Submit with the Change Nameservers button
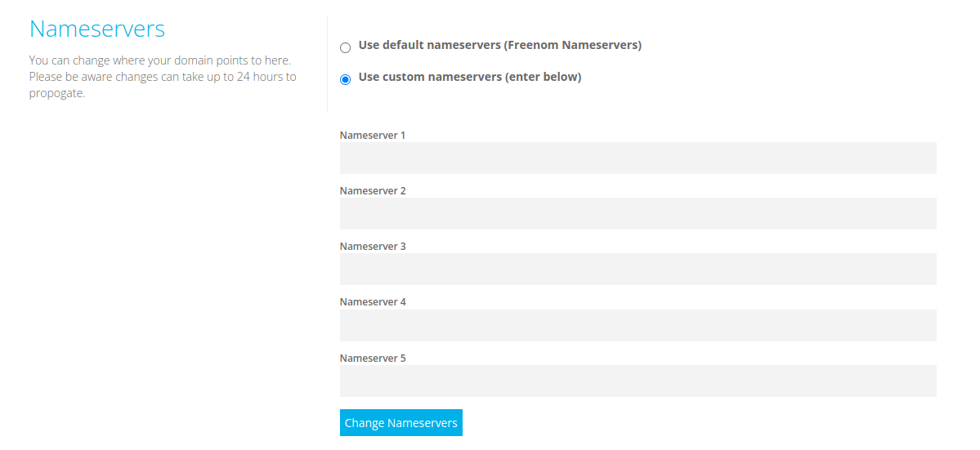 (401, 422)
